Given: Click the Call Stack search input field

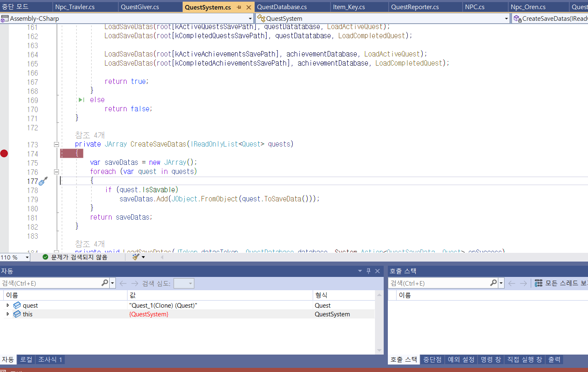Looking at the screenshot, I should (x=439, y=283).
